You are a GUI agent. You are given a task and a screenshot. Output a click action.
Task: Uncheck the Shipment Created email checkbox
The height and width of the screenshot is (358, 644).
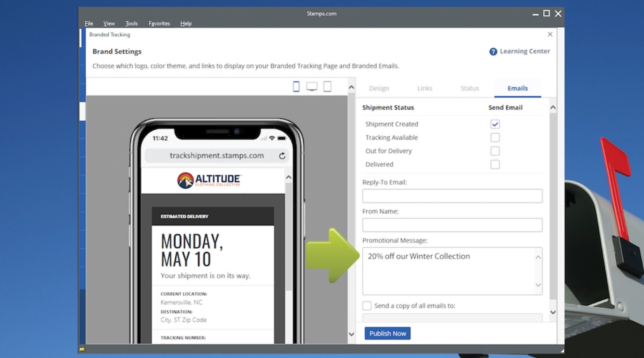[x=495, y=124]
